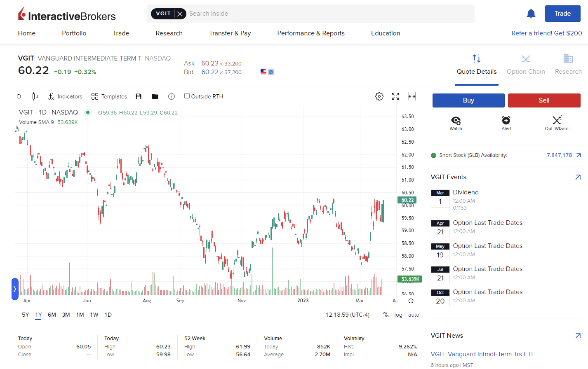Select the 5Y time range
The image size is (588, 369).
[x=26, y=315]
